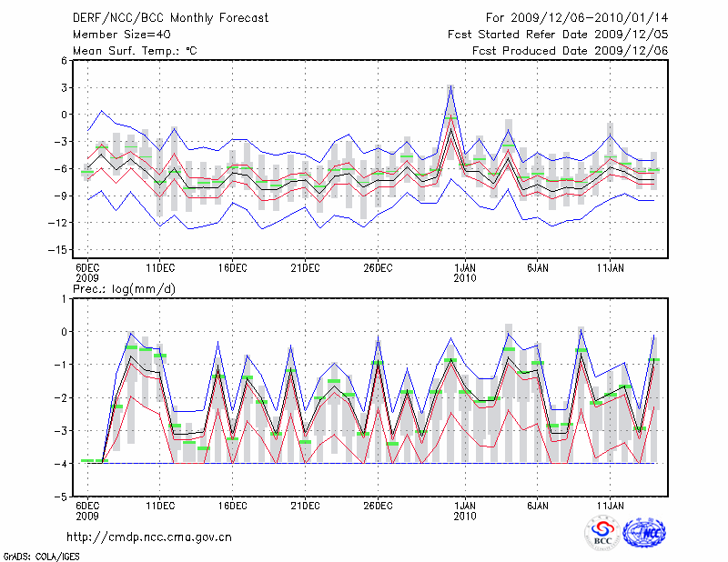Select the -5 value on precipitation y-axis

point(62,497)
